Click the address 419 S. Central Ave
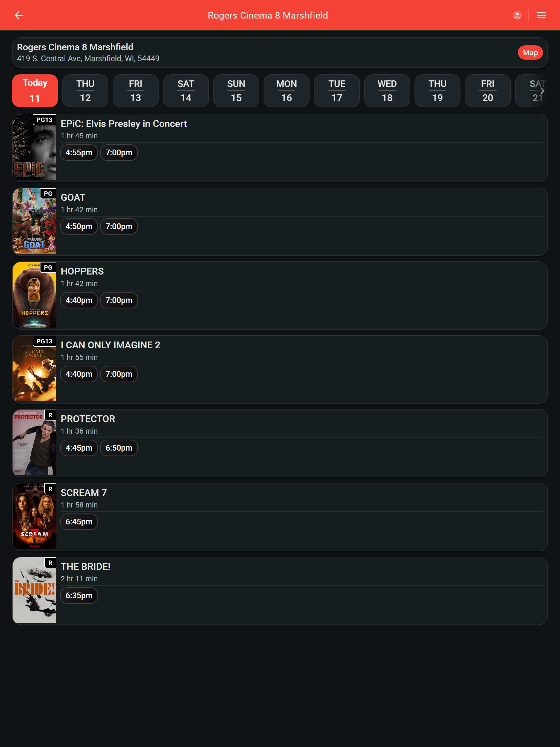Image resolution: width=560 pixels, height=747 pixels. [x=88, y=59]
